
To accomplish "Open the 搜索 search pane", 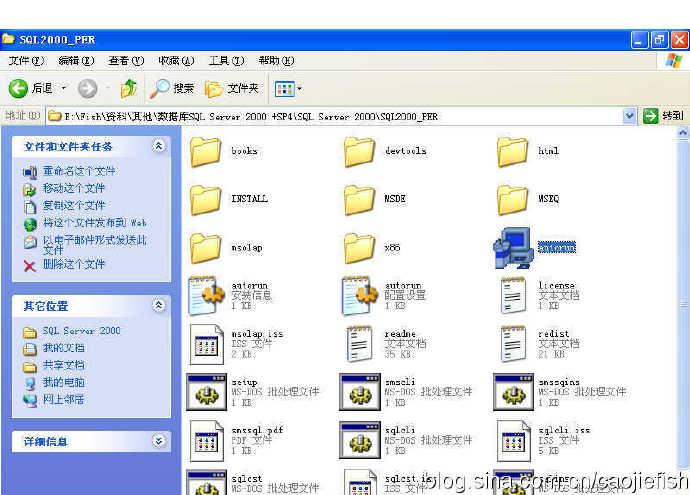I will click(x=172, y=89).
